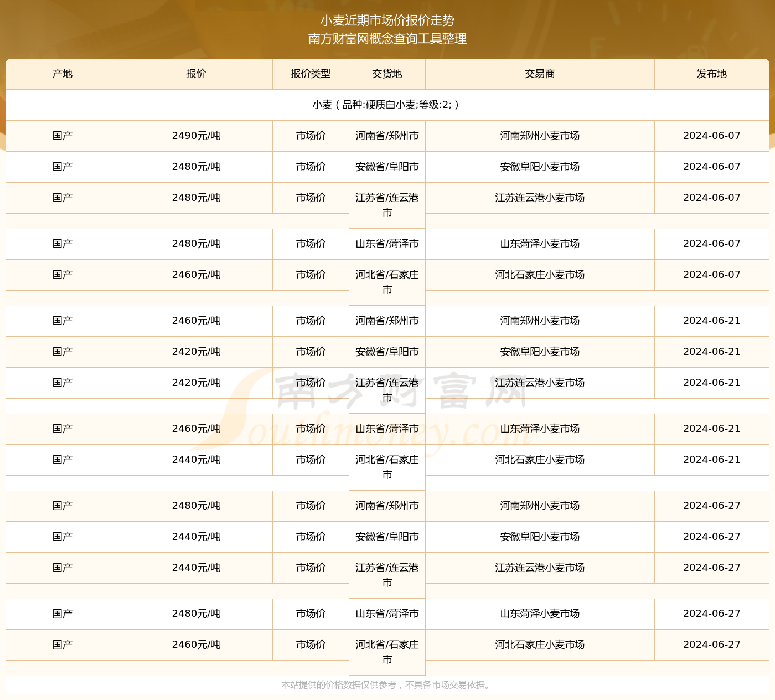Click the 2024-06-07 date in the 河南郑州 row

coord(711,136)
